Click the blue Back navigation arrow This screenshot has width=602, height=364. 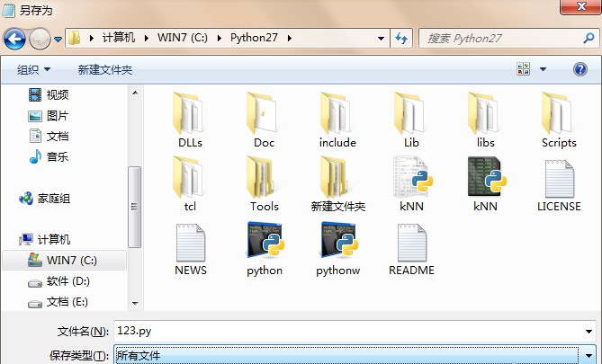pos(14,39)
